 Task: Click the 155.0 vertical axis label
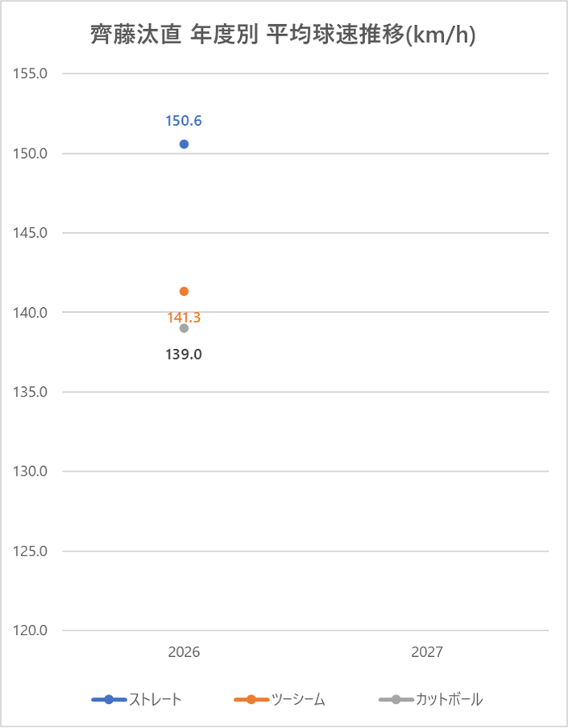(x=32, y=74)
